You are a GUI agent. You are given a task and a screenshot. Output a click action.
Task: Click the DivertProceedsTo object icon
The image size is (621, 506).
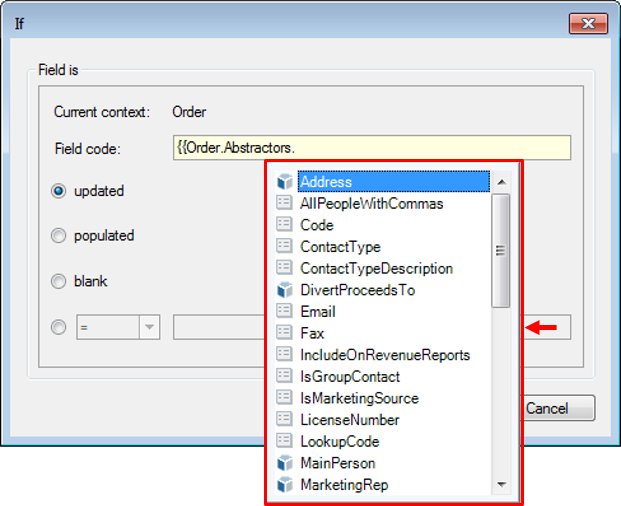[x=284, y=290]
